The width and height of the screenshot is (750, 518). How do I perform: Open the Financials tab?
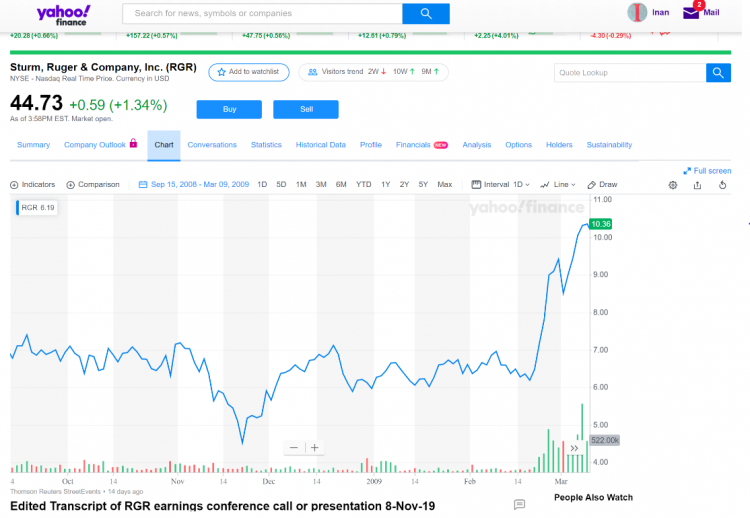(413, 145)
